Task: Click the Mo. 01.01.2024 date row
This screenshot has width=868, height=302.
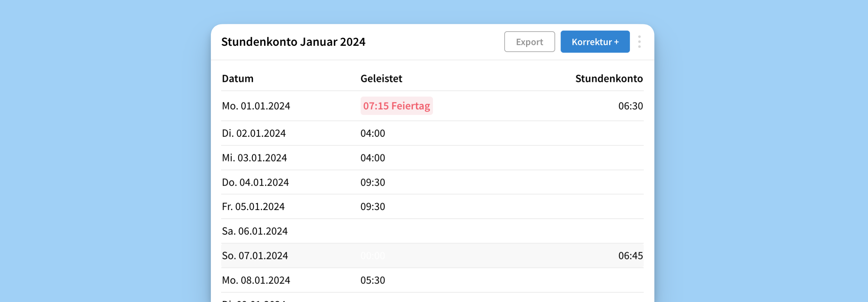Action: (256, 106)
